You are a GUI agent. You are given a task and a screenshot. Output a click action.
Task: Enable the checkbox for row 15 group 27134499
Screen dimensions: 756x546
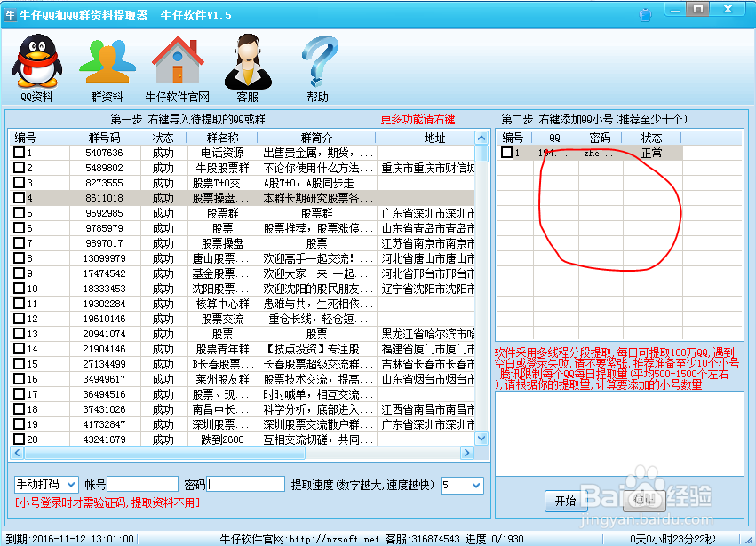[x=19, y=363]
